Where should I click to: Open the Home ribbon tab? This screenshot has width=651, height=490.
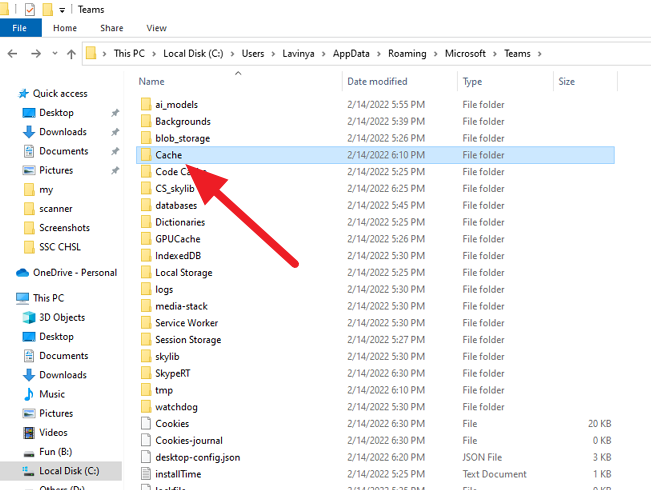click(x=65, y=28)
